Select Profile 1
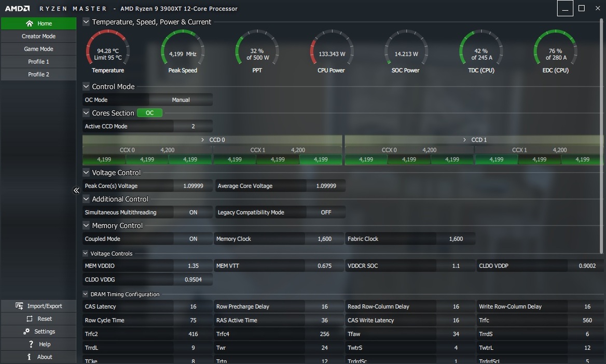The height and width of the screenshot is (364, 606). coord(38,61)
